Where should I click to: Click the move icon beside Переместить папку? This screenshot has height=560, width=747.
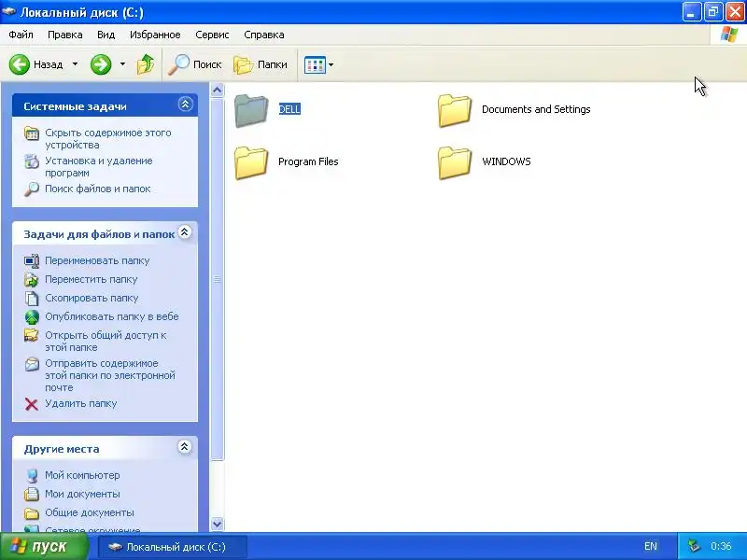[32, 279]
